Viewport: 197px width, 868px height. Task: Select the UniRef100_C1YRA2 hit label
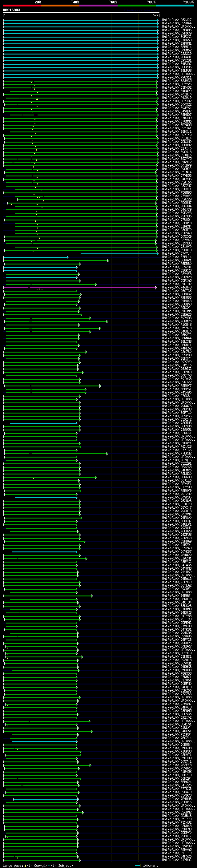(x=177, y=860)
